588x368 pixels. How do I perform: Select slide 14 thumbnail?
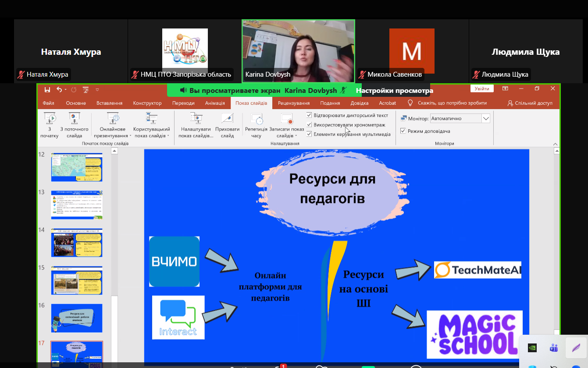click(77, 242)
